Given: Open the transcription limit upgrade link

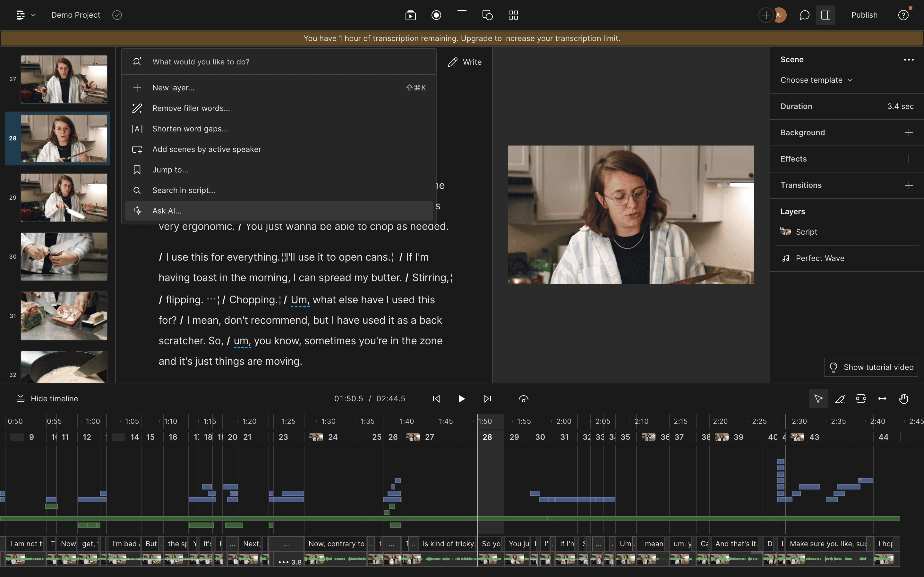Looking at the screenshot, I should 540,38.
